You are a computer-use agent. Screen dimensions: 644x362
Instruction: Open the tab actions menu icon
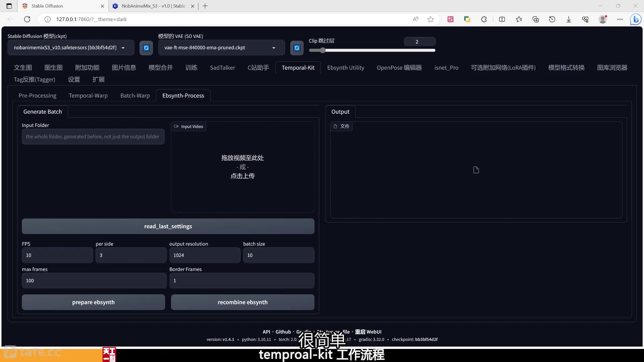9,6
